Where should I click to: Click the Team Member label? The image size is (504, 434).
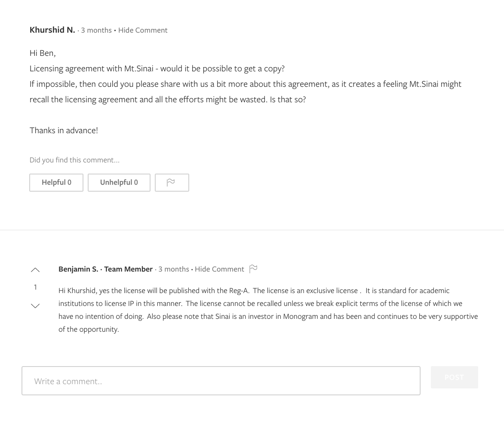[128, 269]
